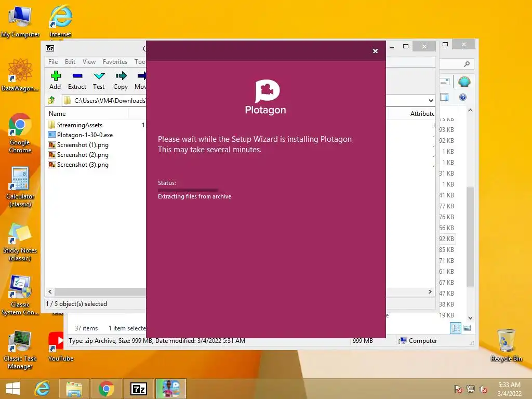Open the 7-Zip File menu
The width and height of the screenshot is (532, 399).
tap(53, 62)
